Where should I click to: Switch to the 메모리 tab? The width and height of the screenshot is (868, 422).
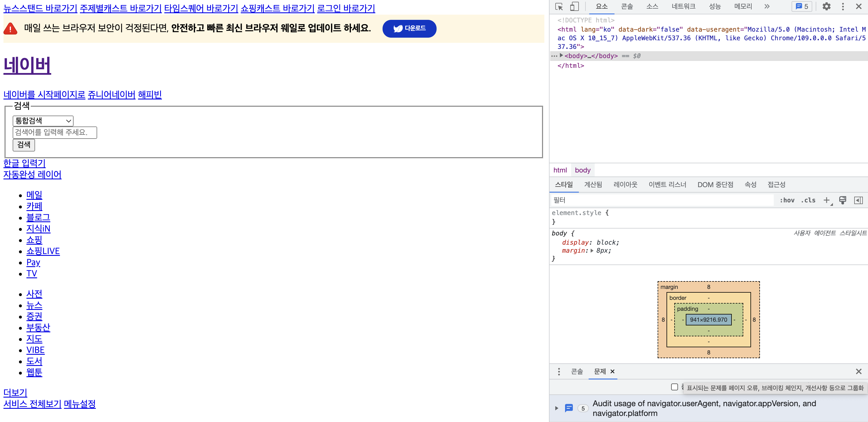point(743,6)
